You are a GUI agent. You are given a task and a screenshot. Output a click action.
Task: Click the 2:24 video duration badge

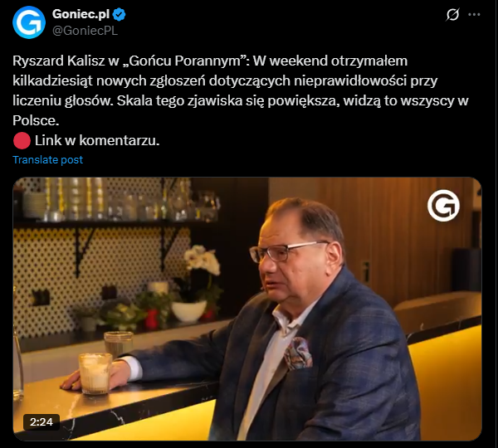coord(41,422)
